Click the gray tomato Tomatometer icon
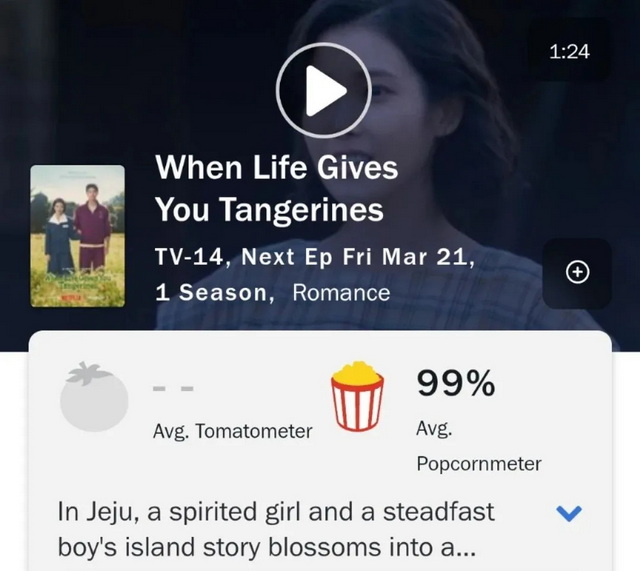The image size is (640, 571). tap(94, 396)
